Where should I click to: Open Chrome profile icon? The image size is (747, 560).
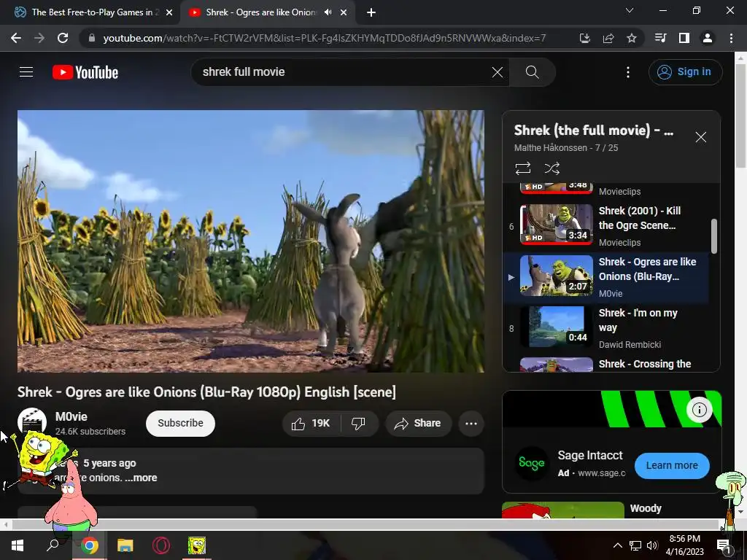click(x=708, y=38)
